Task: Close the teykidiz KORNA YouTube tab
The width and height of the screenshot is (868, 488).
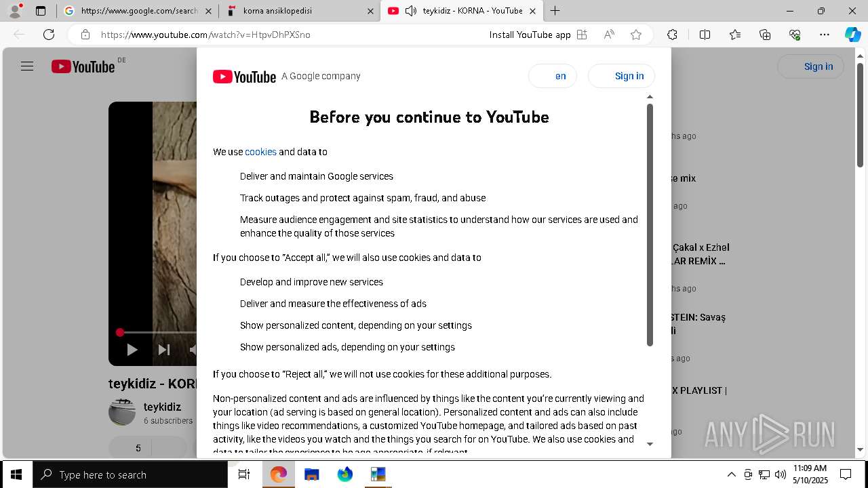Action: coord(533,11)
